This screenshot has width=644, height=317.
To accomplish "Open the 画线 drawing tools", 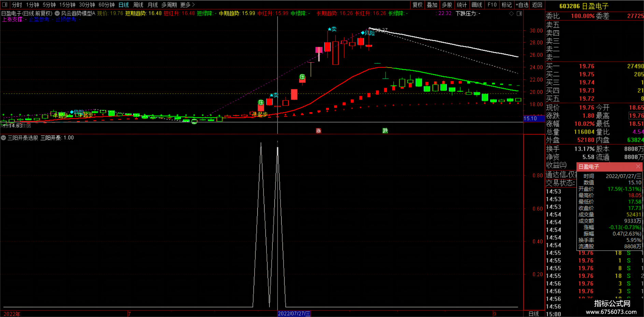I will (x=477, y=5).
